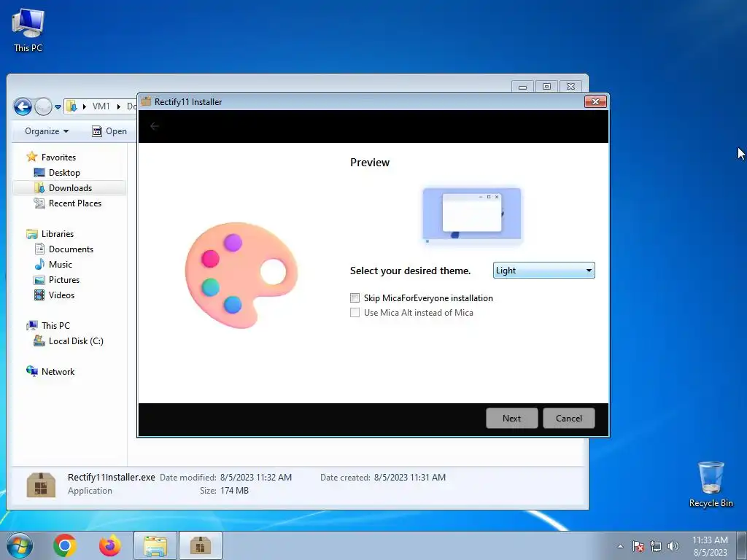Open Recent Places in navigation pane
The image size is (747, 560).
tap(75, 203)
